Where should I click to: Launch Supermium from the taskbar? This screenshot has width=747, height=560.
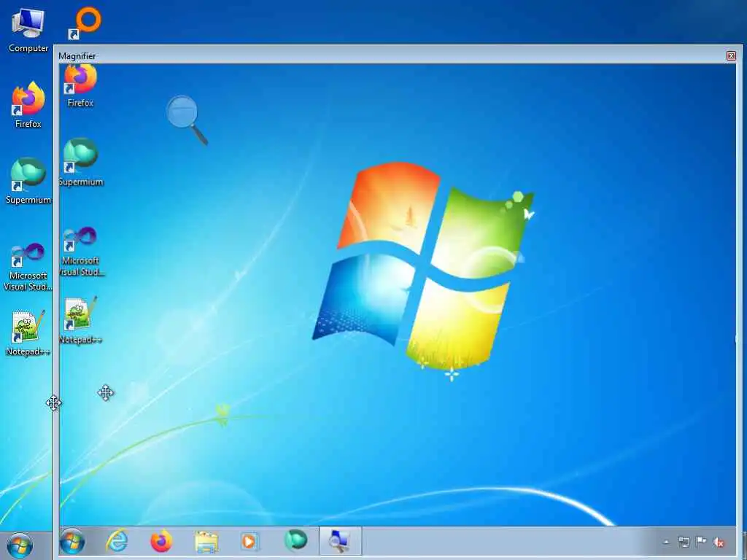click(295, 540)
